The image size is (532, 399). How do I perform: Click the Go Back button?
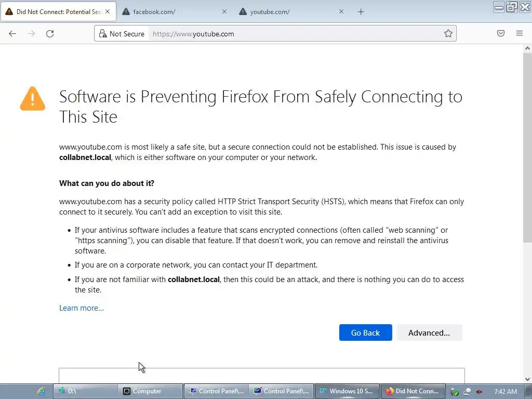click(365, 332)
